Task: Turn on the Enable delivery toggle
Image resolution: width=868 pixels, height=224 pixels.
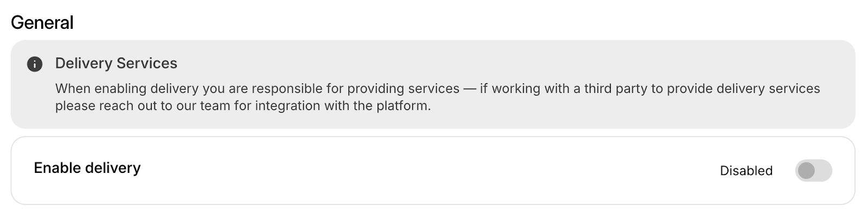Action: [x=813, y=171]
